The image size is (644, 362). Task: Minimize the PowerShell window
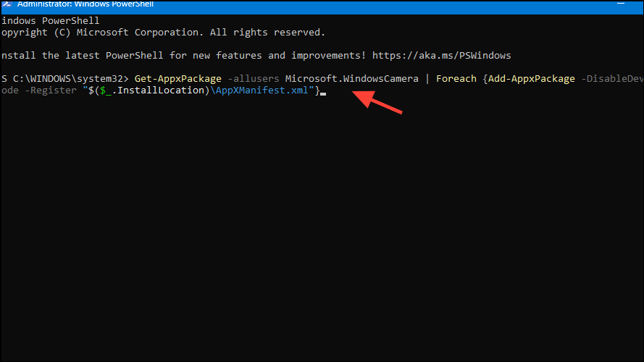click(621, 4)
